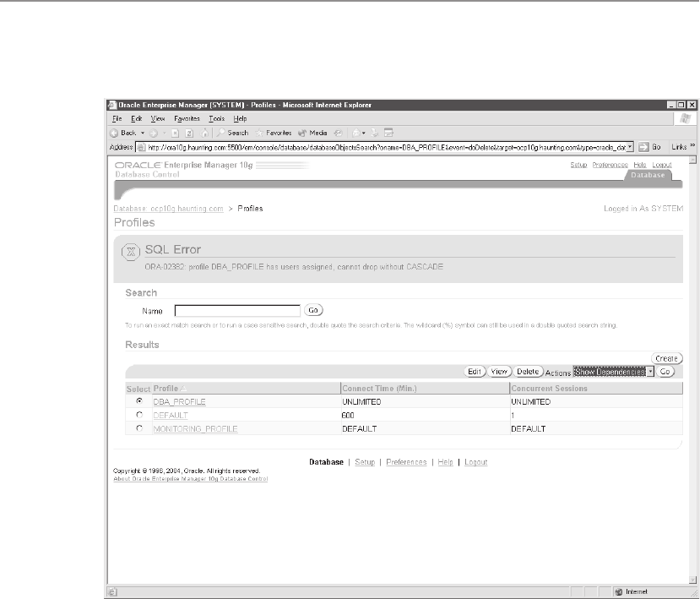Select the MONITORING_PROFILE radio button
The height and width of the screenshot is (599, 700).
point(139,428)
